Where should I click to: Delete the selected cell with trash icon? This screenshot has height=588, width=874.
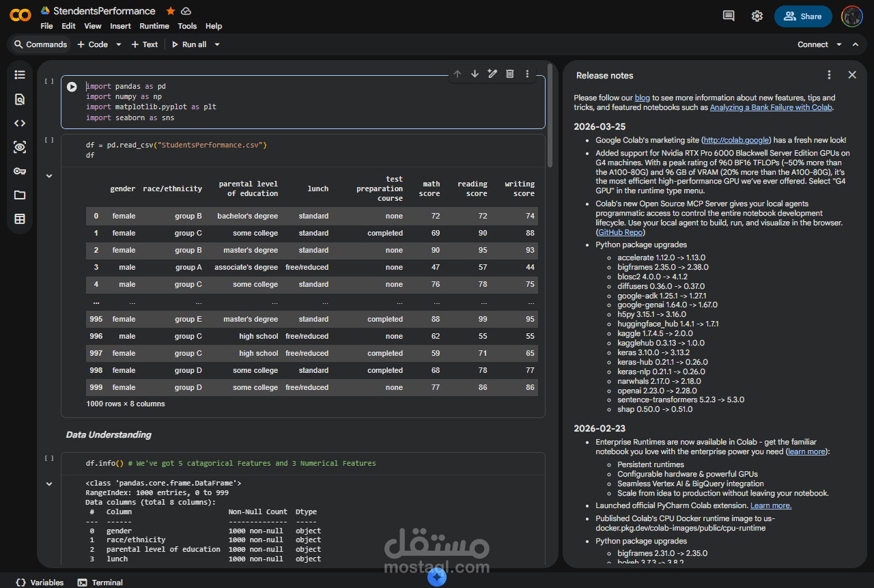click(509, 74)
